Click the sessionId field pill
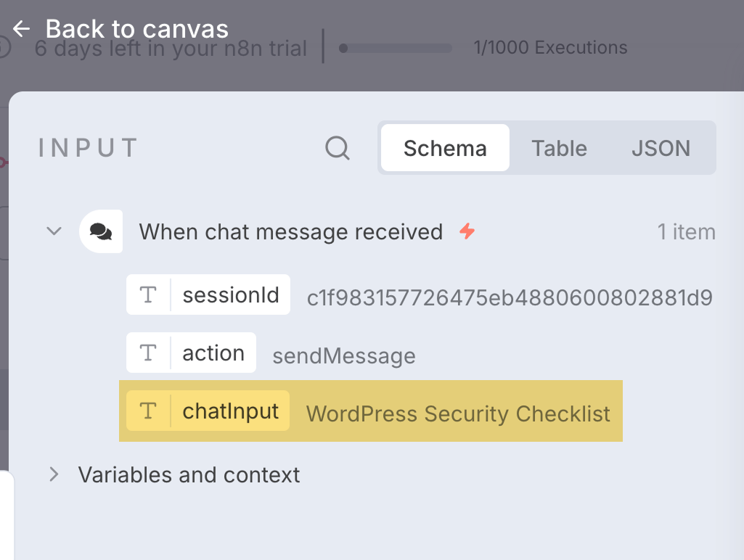 pos(230,295)
